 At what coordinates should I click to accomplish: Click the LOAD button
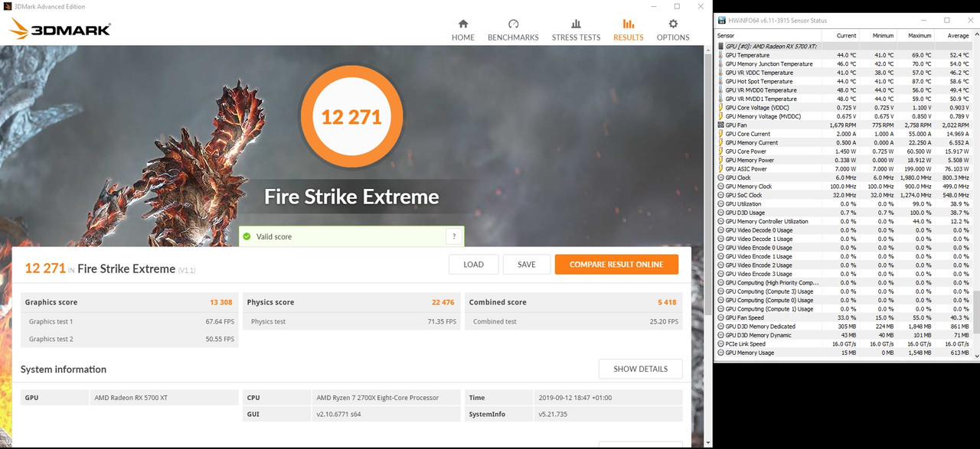point(473,265)
